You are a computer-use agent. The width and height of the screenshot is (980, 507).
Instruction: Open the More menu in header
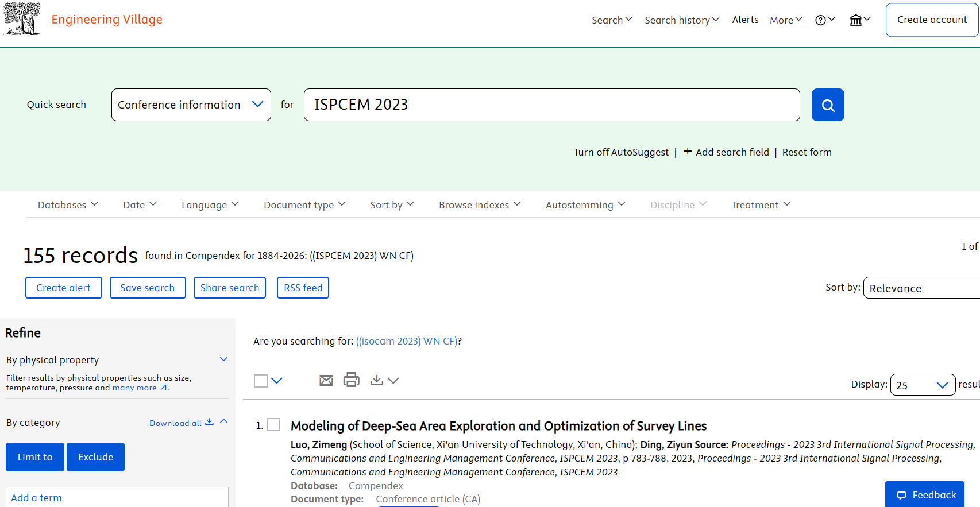pyautogui.click(x=786, y=20)
